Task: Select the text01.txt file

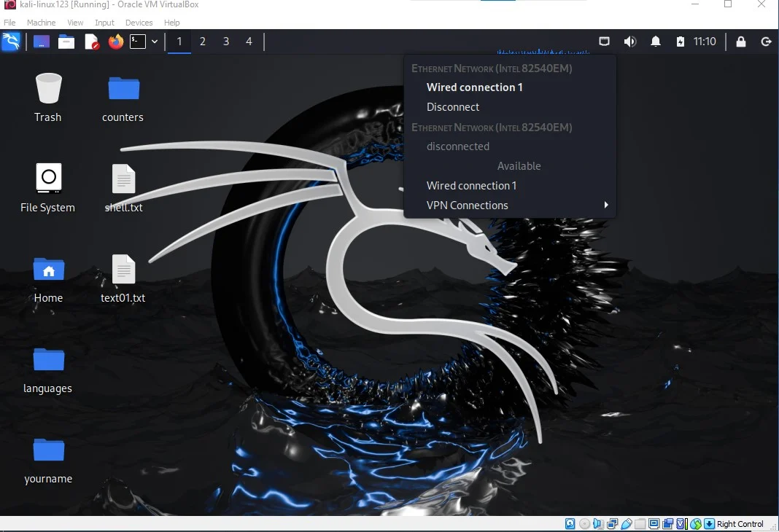Action: [123, 279]
